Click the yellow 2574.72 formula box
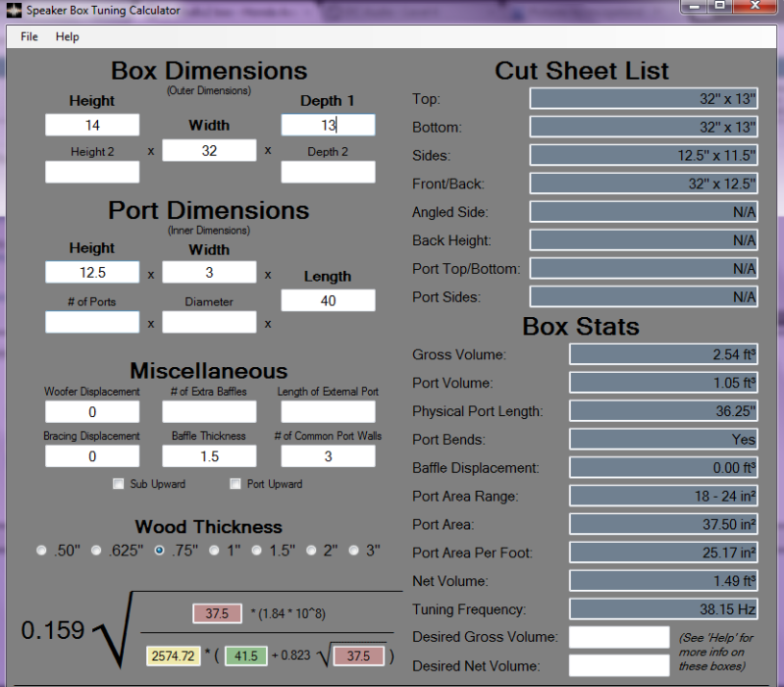Image resolution: width=784 pixels, height=687 pixels. click(x=173, y=656)
